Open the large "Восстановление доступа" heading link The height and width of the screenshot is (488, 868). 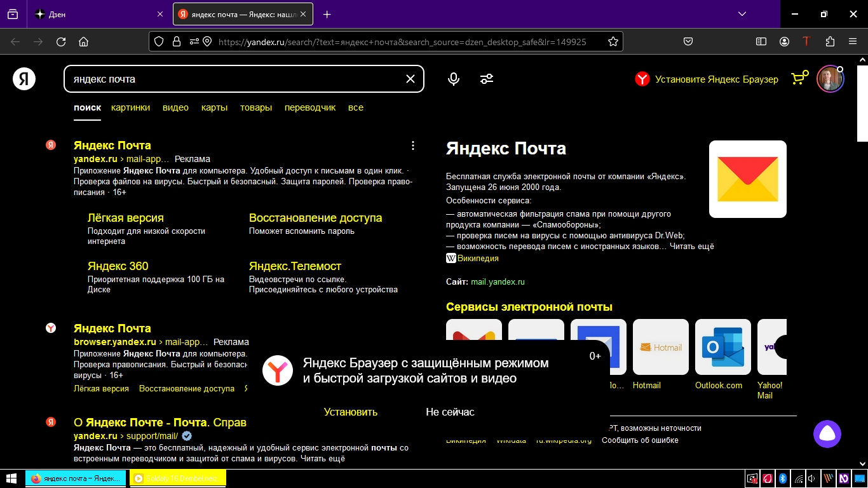pyautogui.click(x=316, y=218)
